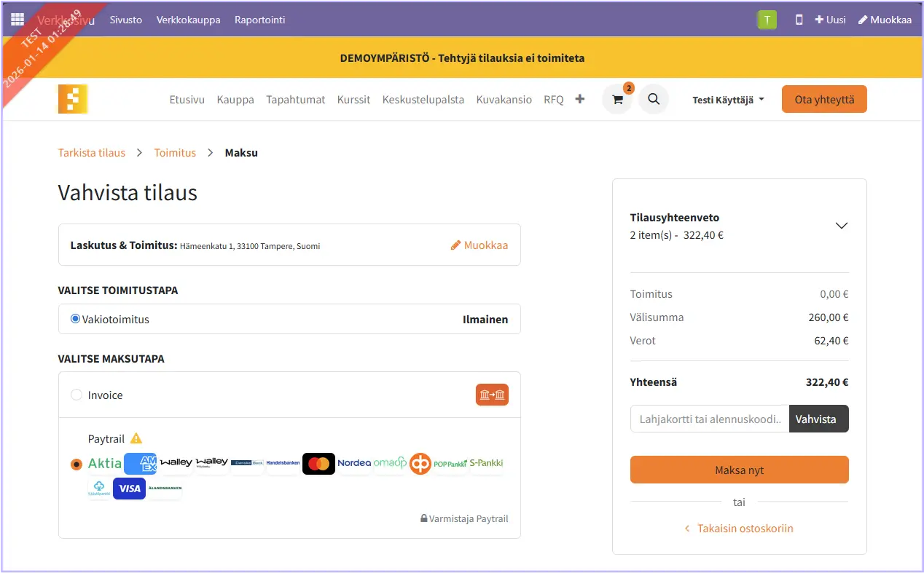Open the Testi Käyttäjä user dropdown

tap(728, 100)
